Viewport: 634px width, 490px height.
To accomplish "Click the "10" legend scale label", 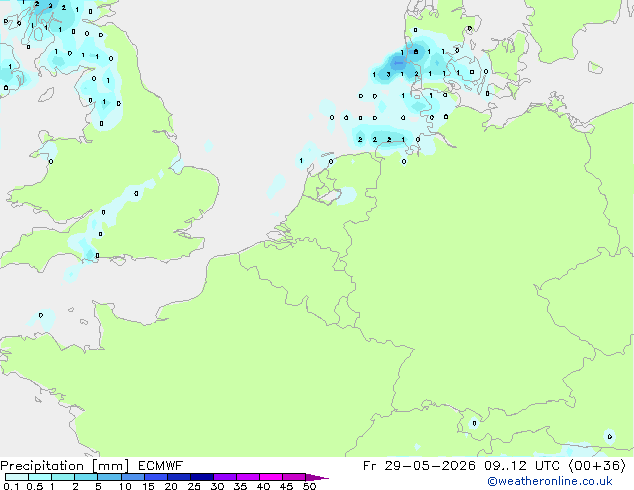I will coord(125,486).
